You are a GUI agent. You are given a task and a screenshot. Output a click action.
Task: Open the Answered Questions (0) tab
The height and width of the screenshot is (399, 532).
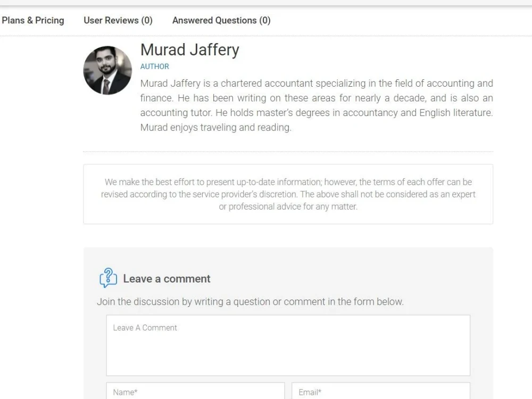pyautogui.click(x=221, y=20)
